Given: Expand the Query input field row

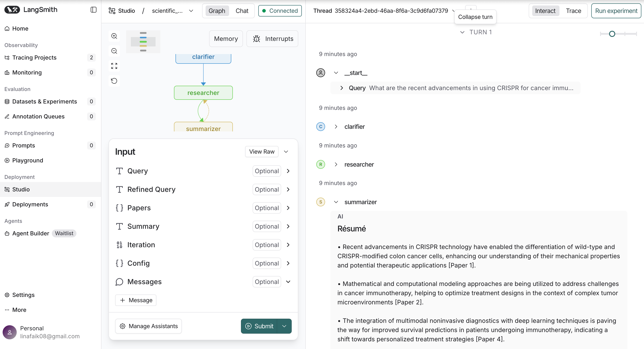Looking at the screenshot, I should (288, 171).
